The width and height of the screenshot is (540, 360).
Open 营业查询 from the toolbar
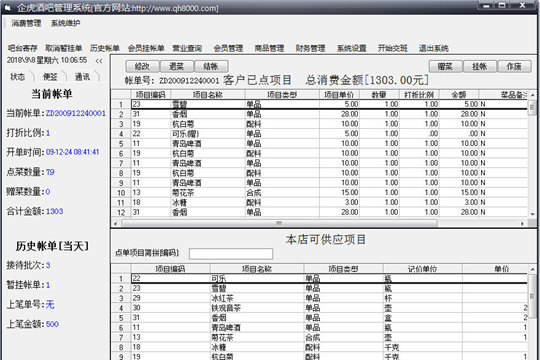tap(187, 48)
